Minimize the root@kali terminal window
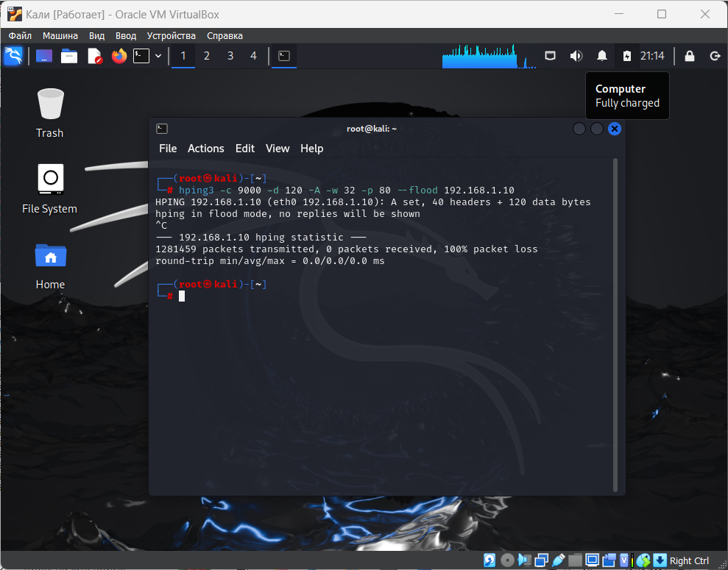Viewport: 728px width, 570px height. click(x=579, y=129)
